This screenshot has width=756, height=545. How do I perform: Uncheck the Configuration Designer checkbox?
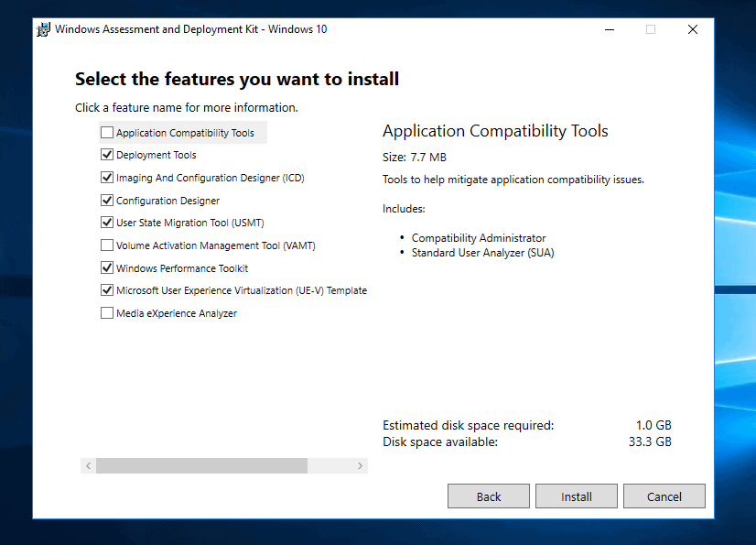(107, 200)
